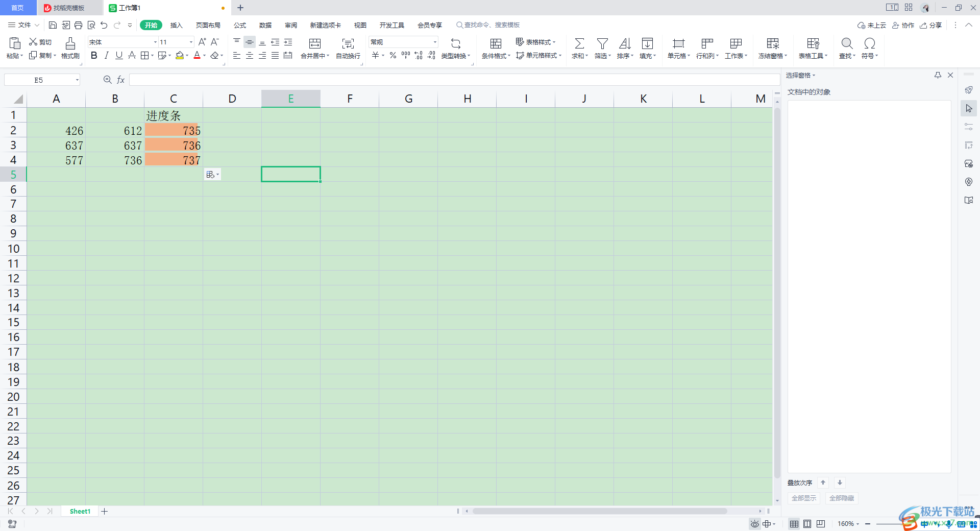Click the horizontal scrollbar thumb
The width and height of the screenshot is (980, 531).
coord(600,511)
